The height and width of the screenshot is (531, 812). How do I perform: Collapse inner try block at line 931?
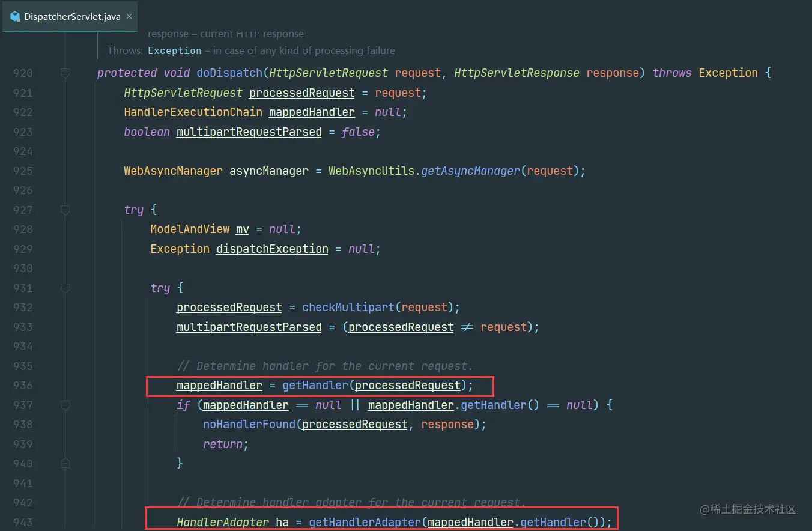tap(65, 288)
